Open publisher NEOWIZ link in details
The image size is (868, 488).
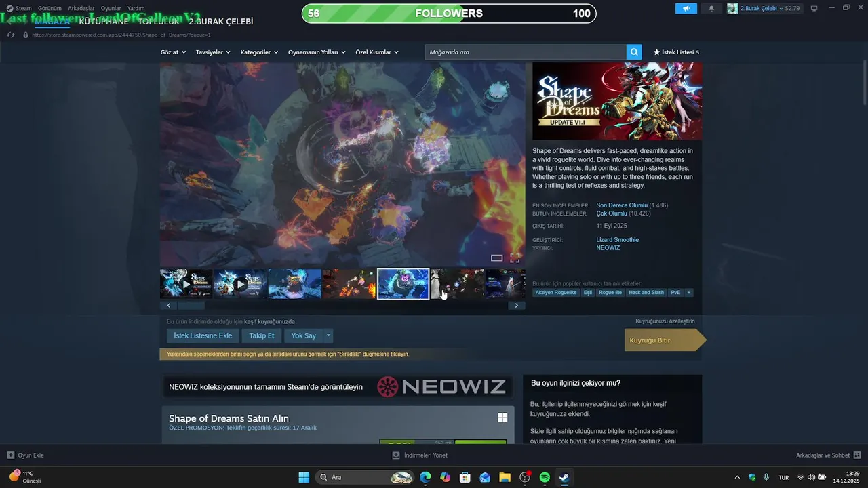coord(608,248)
